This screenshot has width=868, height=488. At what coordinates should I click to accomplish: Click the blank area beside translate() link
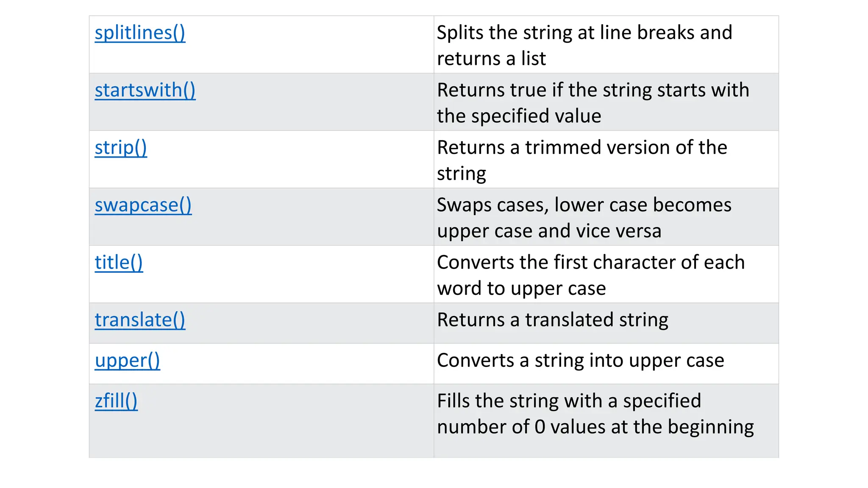tap(309, 323)
